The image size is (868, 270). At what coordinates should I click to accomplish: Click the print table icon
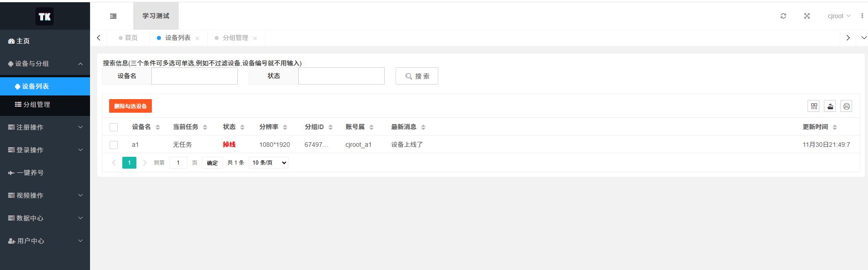click(x=846, y=106)
